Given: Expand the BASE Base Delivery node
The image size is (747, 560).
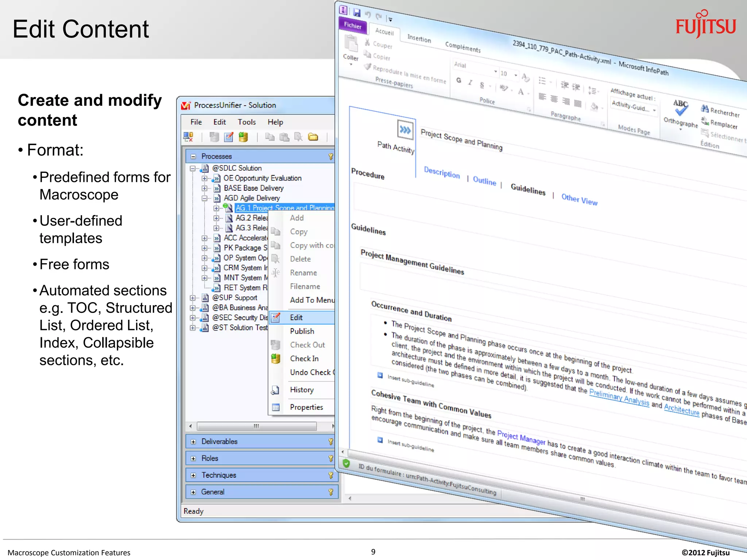Looking at the screenshot, I should pyautogui.click(x=204, y=188).
